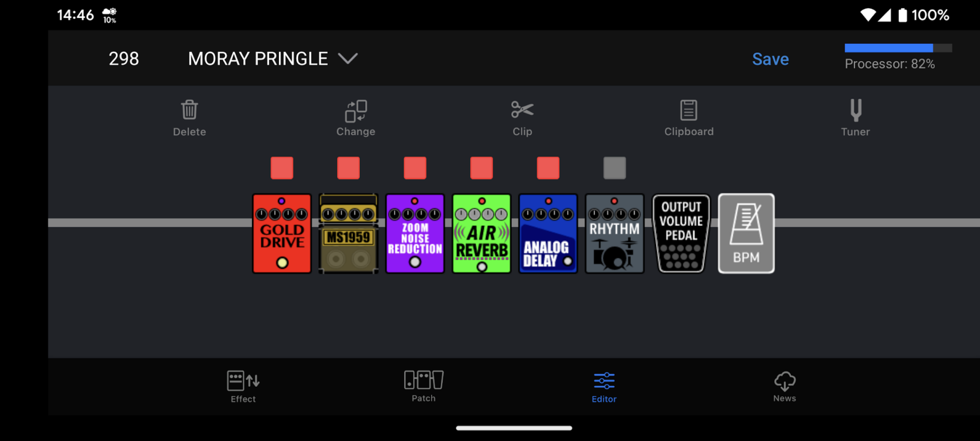Toggle Air Reverb on/off red square

pos(481,168)
